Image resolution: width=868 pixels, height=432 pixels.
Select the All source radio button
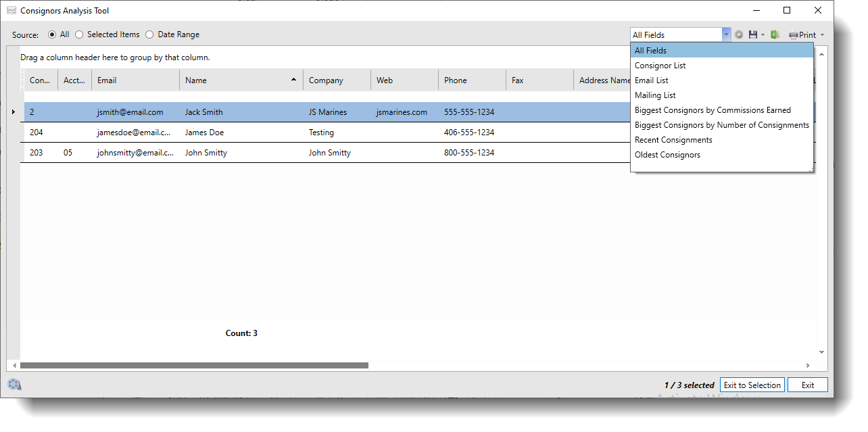coord(52,34)
